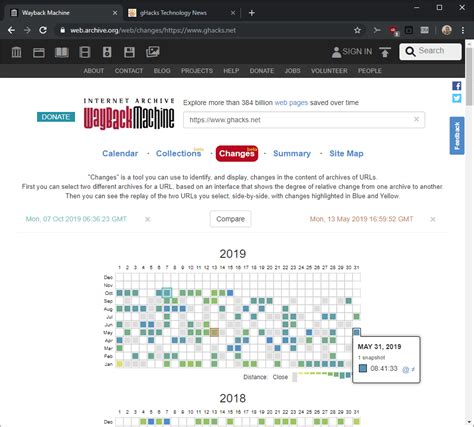Open the Texts book icon
The height and width of the screenshot is (427, 474).
pyautogui.click(x=62, y=52)
